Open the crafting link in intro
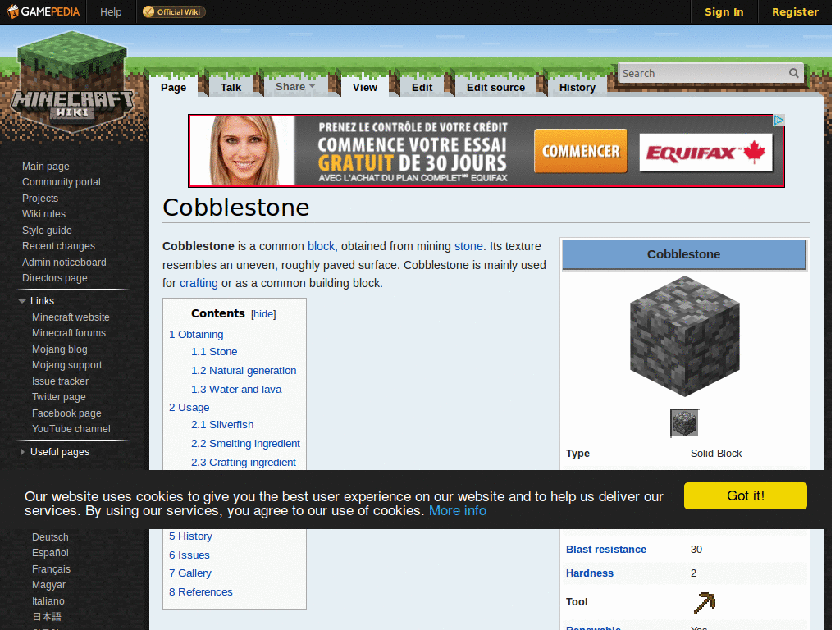The height and width of the screenshot is (630, 840). tap(199, 283)
